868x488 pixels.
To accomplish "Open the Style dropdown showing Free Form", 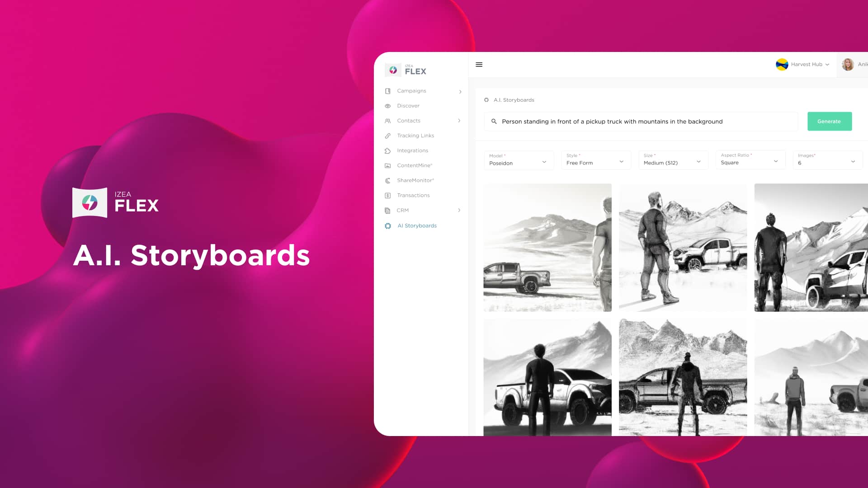I will (595, 161).
